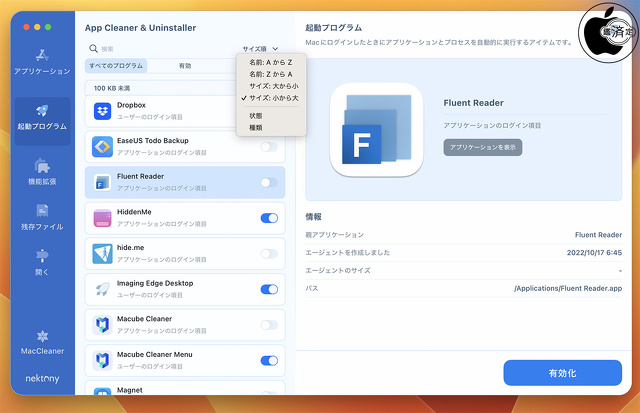The height and width of the screenshot is (413, 640).
Task: Select the HiddenMe row name
Action: click(134, 212)
